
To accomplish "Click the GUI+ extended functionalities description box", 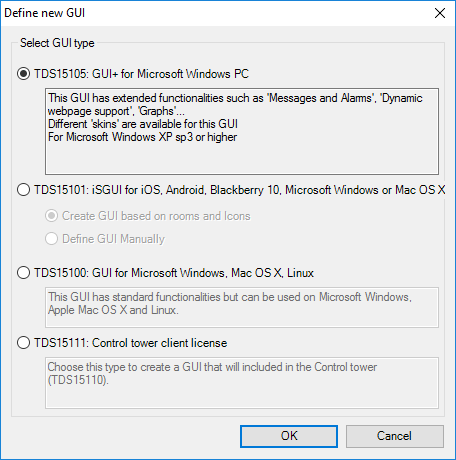I will [242, 131].
